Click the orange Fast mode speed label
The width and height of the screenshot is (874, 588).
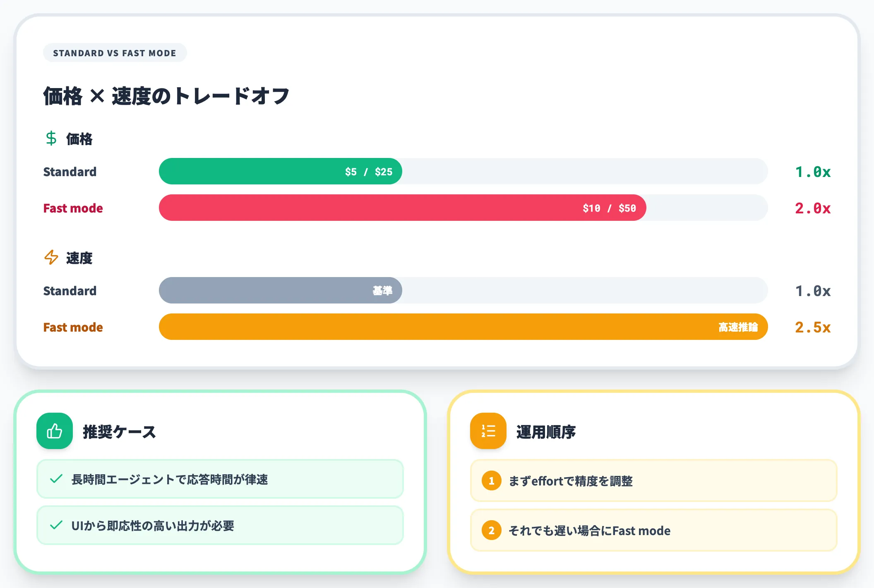(x=73, y=327)
